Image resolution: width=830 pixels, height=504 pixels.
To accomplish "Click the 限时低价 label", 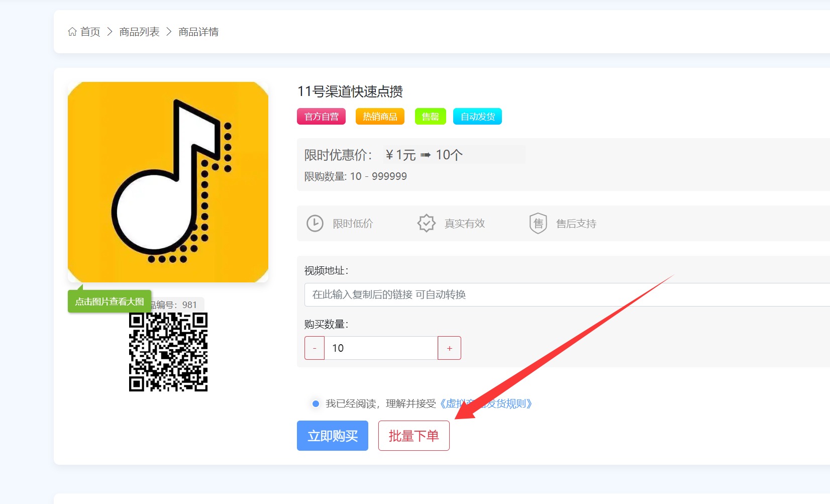I will (x=353, y=224).
